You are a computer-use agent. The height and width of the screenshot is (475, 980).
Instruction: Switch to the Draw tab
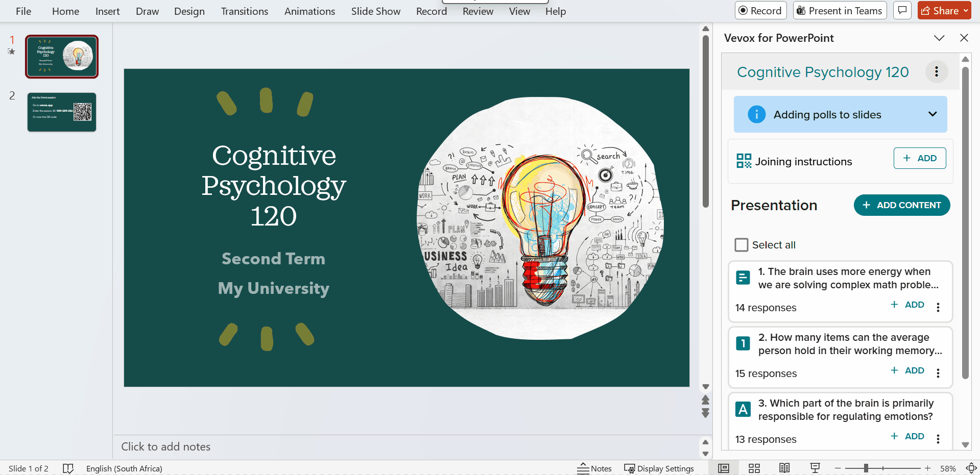(x=147, y=11)
